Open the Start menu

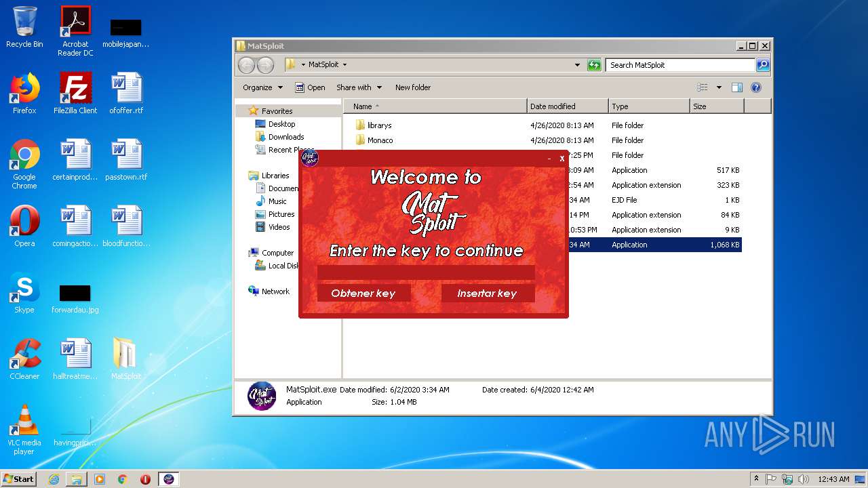click(x=19, y=479)
